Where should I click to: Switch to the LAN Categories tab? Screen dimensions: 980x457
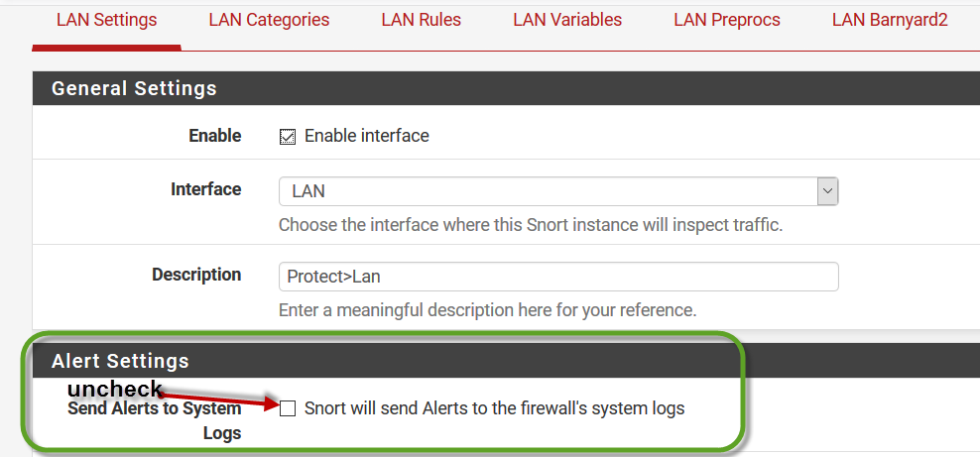coord(269,20)
